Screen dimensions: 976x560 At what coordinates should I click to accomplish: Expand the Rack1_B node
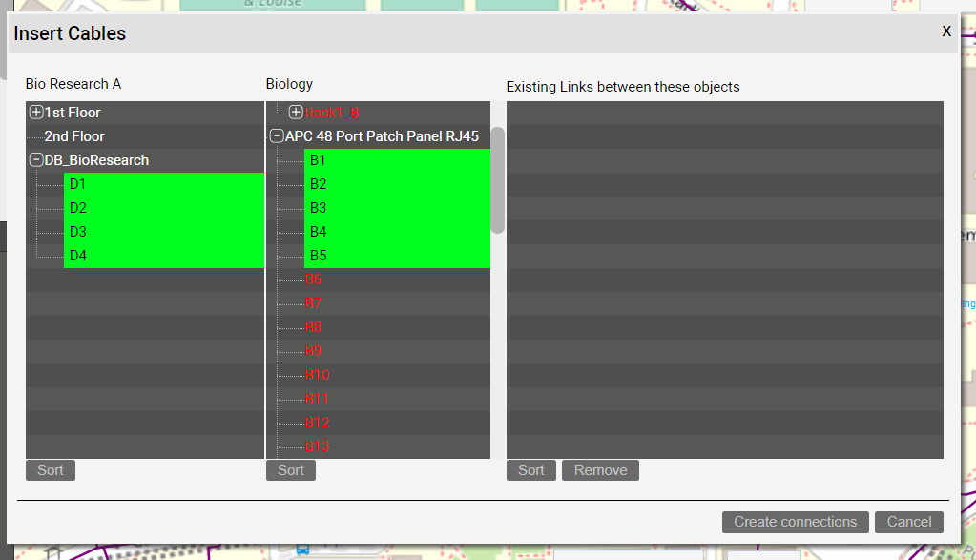[x=296, y=113]
